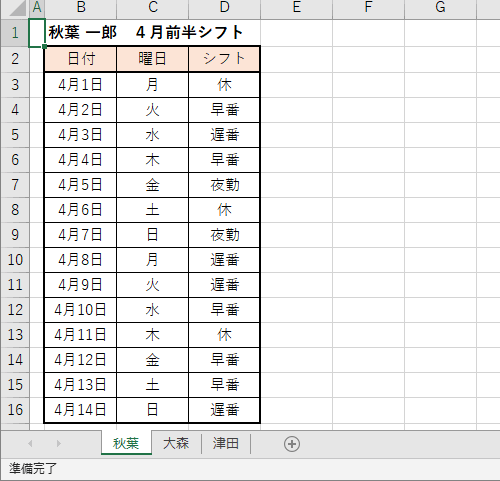
Task: Select the 4月1日 date cell
Action: coord(81,85)
